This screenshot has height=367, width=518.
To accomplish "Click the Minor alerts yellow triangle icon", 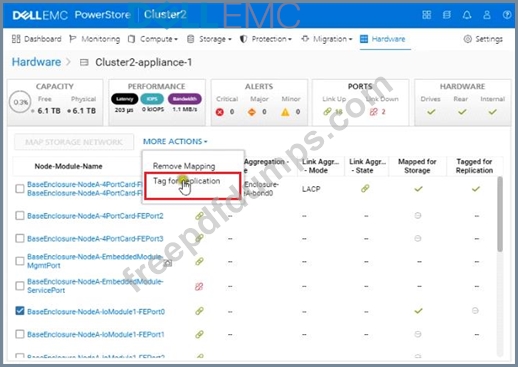I will (x=285, y=112).
